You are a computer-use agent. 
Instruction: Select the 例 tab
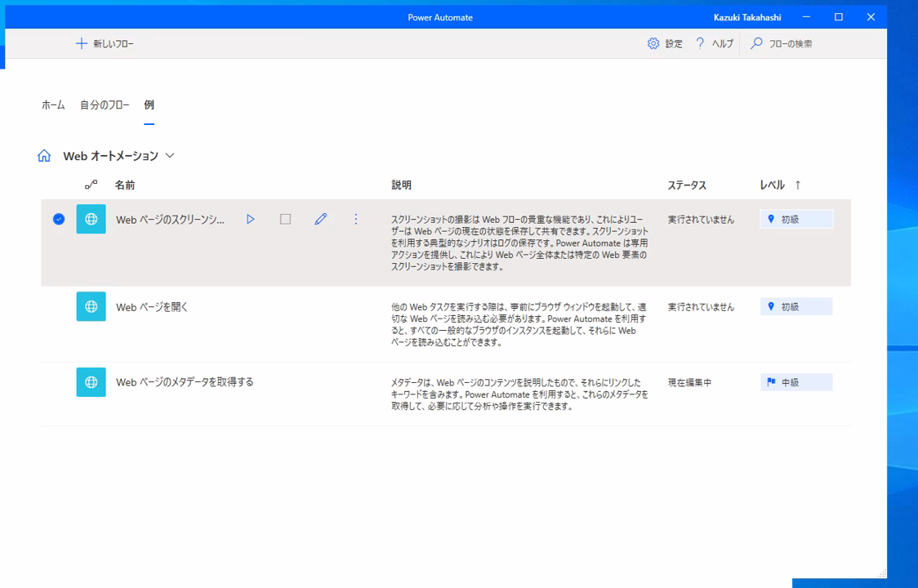click(149, 105)
